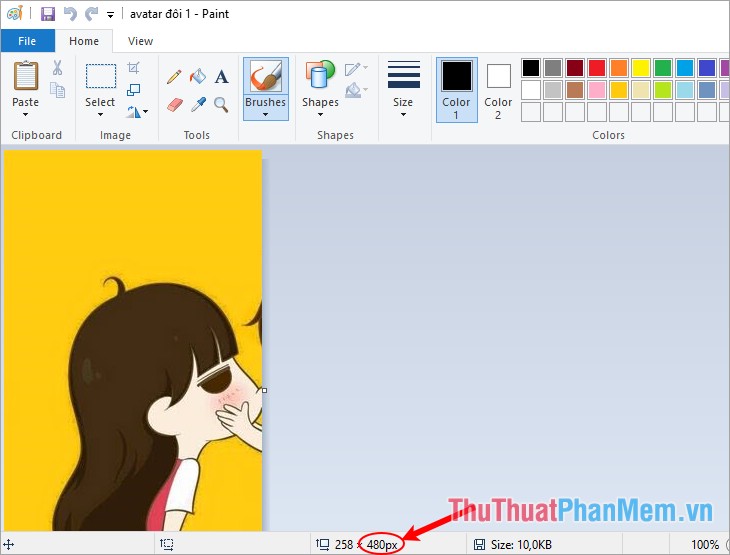Expand the Select dropdown arrow
This screenshot has width=730, height=555.
coord(100,114)
